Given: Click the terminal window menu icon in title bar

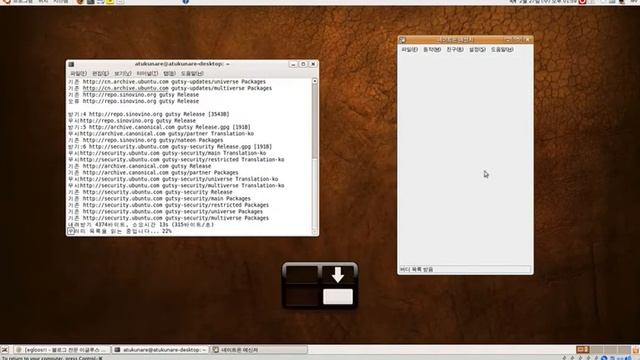Looking at the screenshot, I should point(71,64).
